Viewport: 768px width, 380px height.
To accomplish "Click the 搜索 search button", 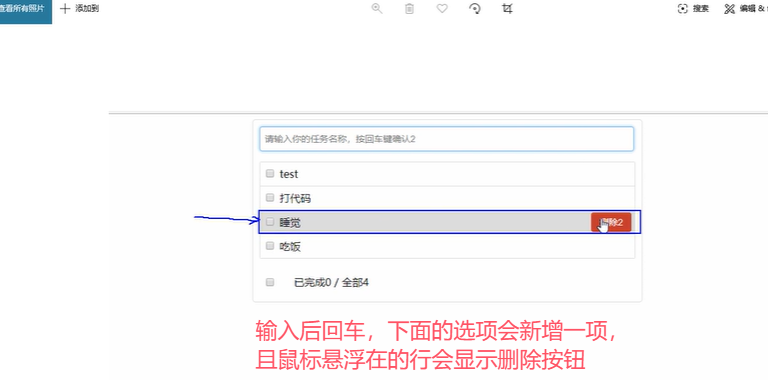I will [693, 9].
